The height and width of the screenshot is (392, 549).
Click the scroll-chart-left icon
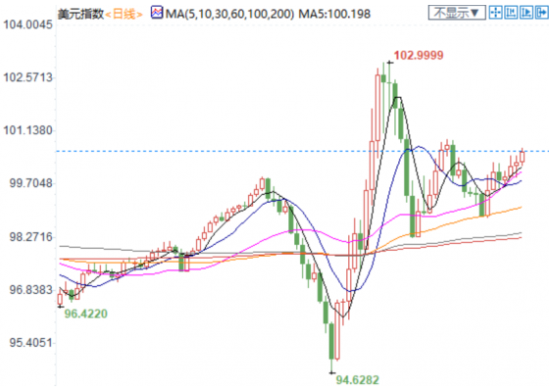(x=511, y=13)
